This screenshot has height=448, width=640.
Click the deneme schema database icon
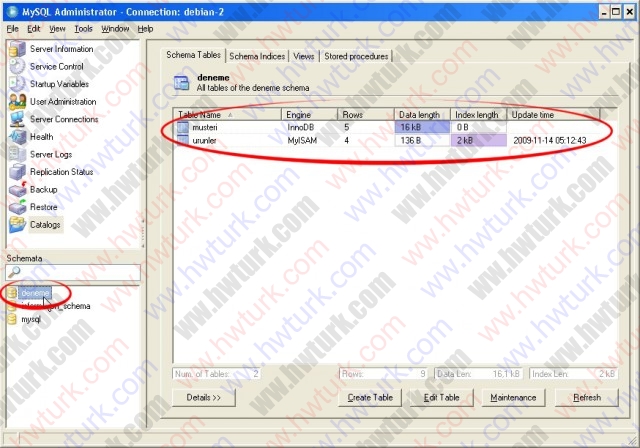point(12,293)
